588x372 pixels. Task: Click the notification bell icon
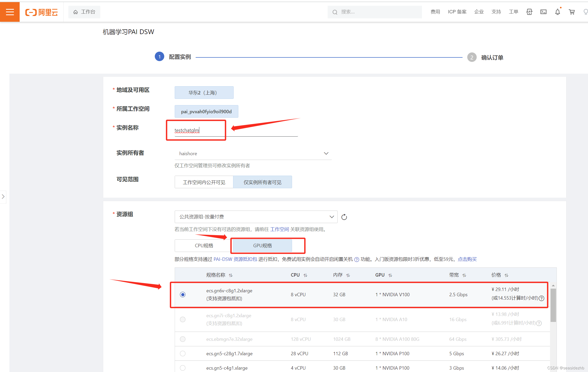click(557, 12)
